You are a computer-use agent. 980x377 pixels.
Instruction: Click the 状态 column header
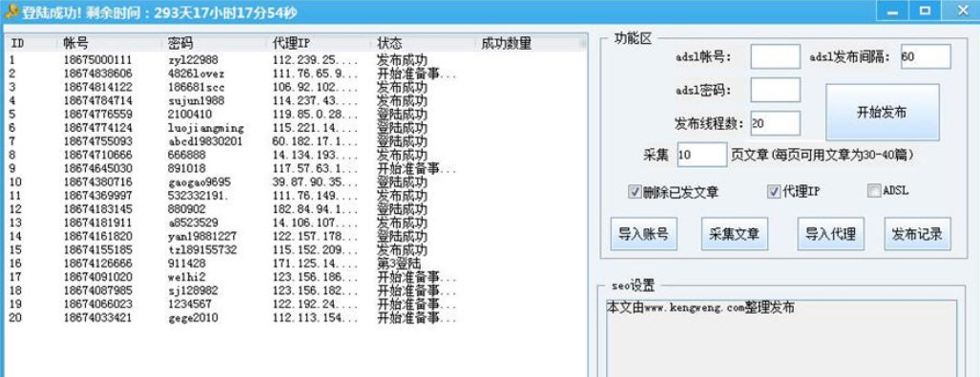point(424,43)
